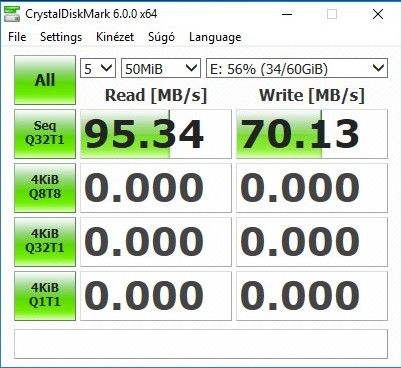Expand the test count dropdown showing 5
Viewport: 401px width, 368px height.
[98, 68]
